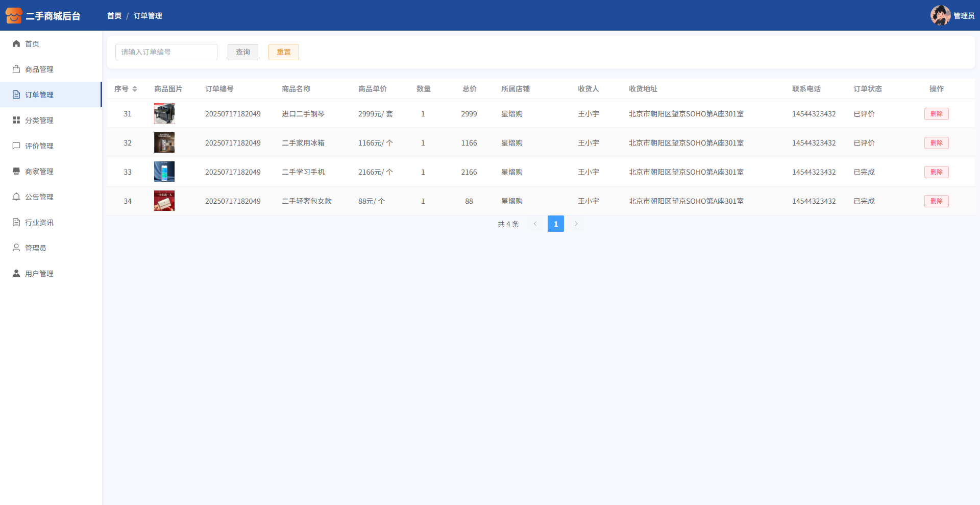Go to previous page with left chevron
This screenshot has width=980, height=505.
point(535,224)
